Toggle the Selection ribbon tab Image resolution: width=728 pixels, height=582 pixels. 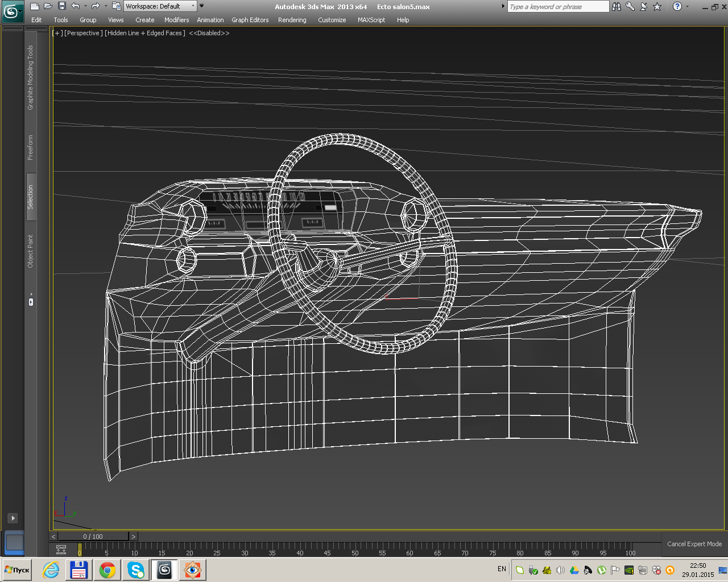click(31, 197)
